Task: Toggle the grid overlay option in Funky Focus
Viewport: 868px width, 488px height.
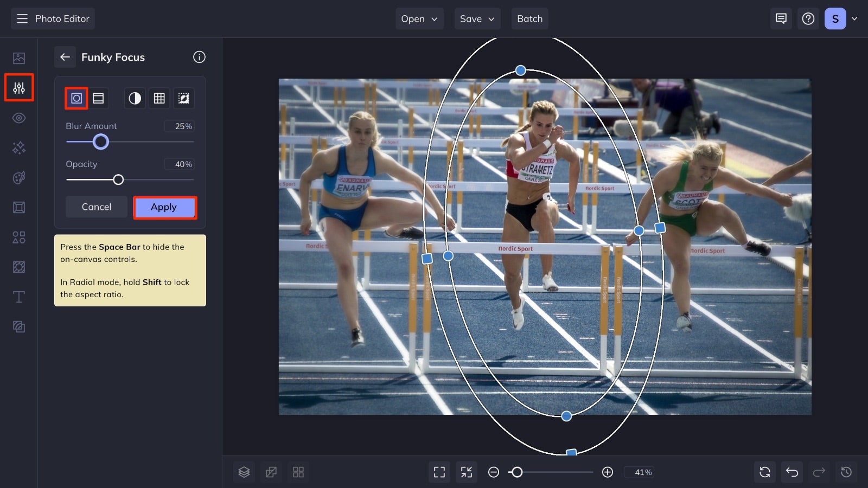Action: (159, 98)
